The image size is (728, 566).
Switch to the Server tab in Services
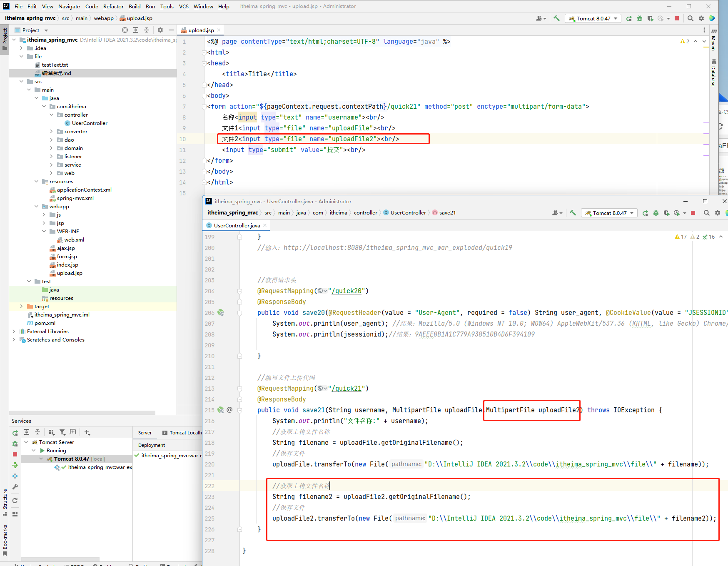pyautogui.click(x=145, y=433)
